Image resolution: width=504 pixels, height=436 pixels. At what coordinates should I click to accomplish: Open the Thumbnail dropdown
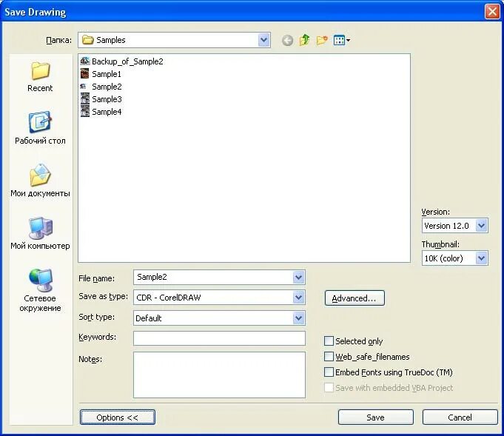tap(481, 258)
